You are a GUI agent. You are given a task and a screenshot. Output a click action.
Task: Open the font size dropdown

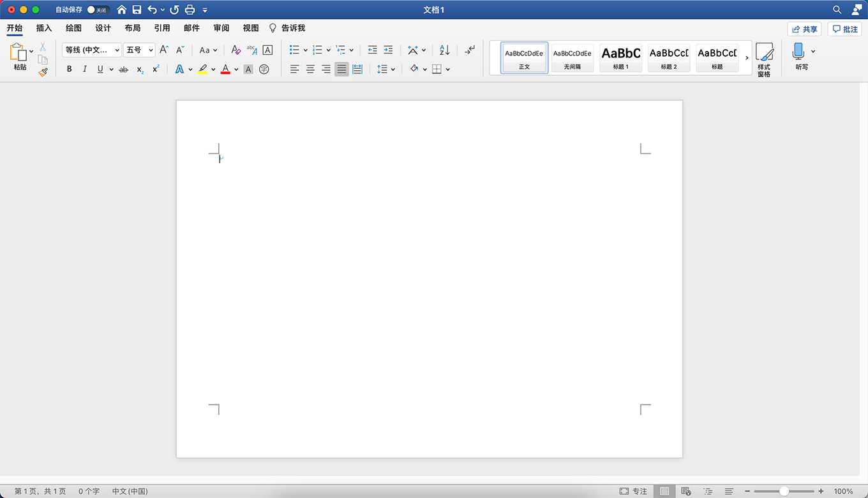139,49
